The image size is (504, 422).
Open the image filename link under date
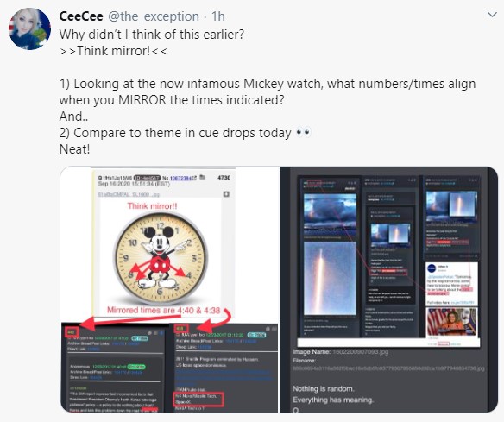129,194
